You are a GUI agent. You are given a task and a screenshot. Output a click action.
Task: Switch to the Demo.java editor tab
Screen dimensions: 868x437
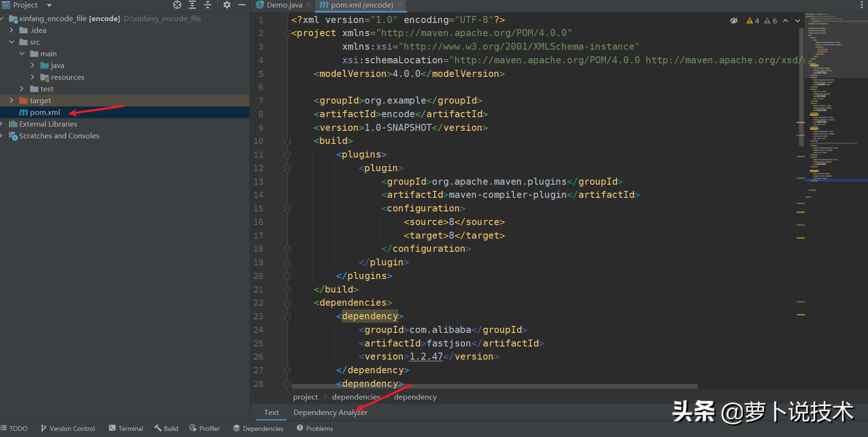click(x=284, y=5)
